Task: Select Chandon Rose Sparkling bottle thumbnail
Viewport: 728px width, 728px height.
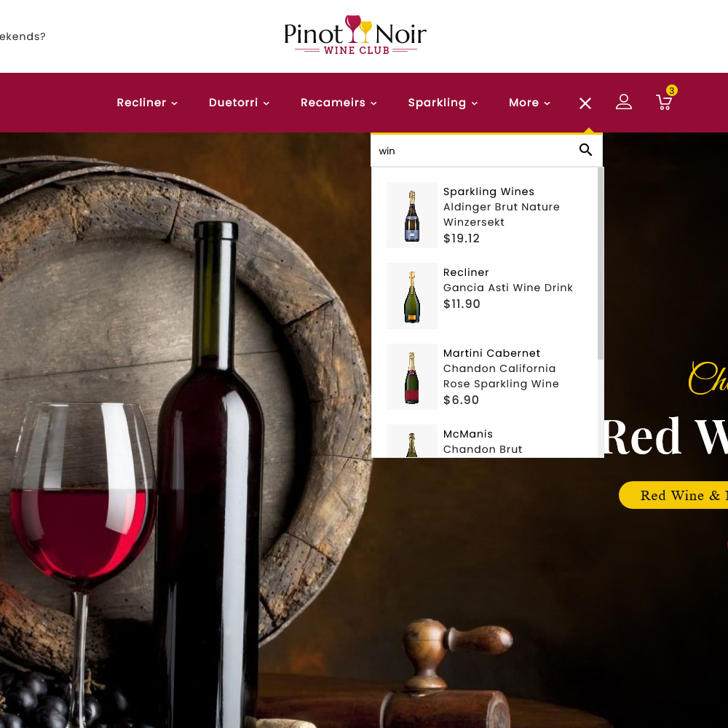Action: coord(412,376)
